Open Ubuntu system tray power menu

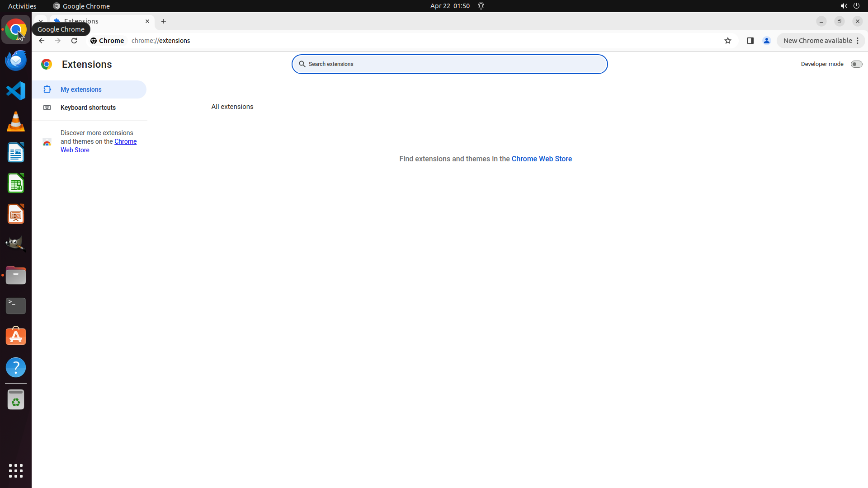(x=856, y=6)
